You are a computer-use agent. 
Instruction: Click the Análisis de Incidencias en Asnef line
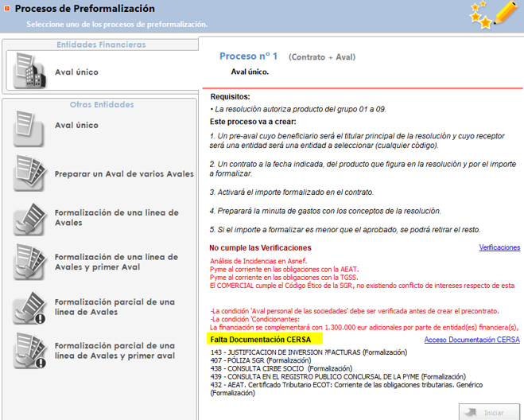pyautogui.click(x=258, y=261)
